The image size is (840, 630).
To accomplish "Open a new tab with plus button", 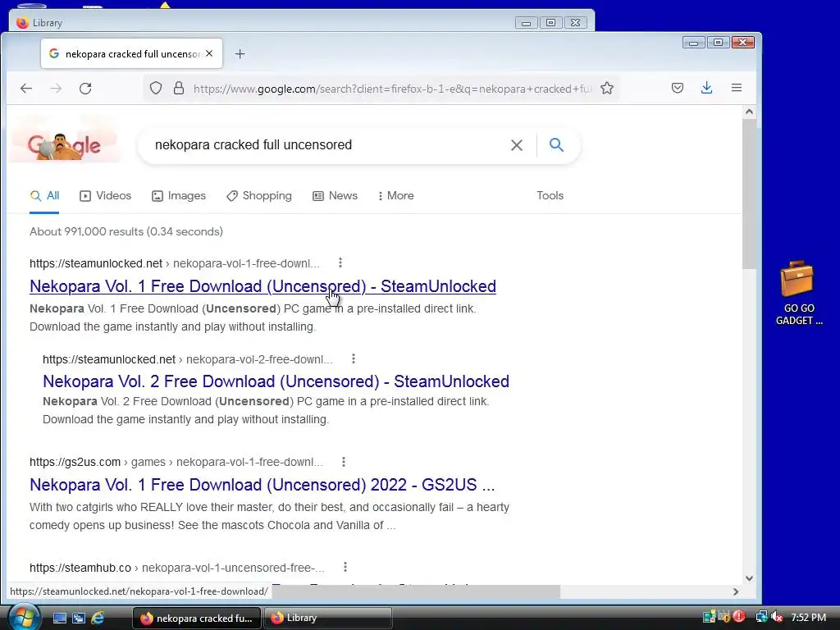I will [240, 53].
